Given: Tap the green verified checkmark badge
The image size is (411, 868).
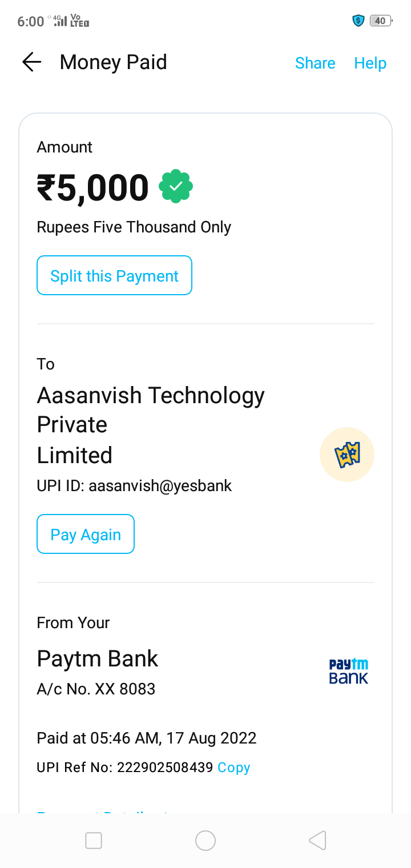Looking at the screenshot, I should point(176,186).
